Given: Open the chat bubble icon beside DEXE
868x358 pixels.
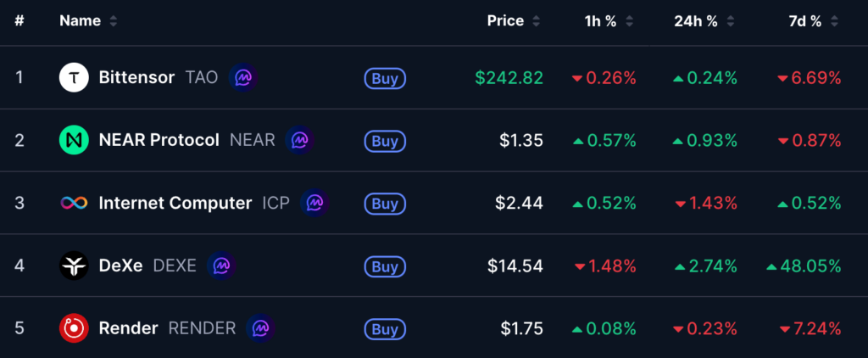Looking at the screenshot, I should [221, 266].
